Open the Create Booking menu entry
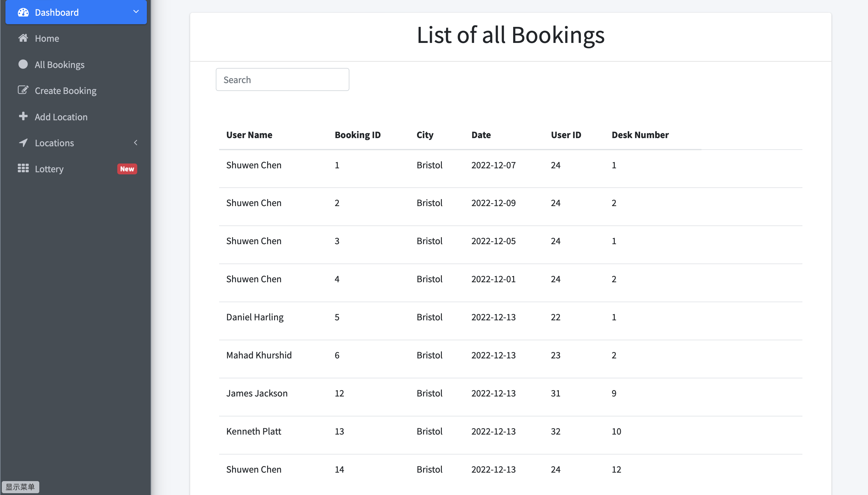 [x=65, y=90]
